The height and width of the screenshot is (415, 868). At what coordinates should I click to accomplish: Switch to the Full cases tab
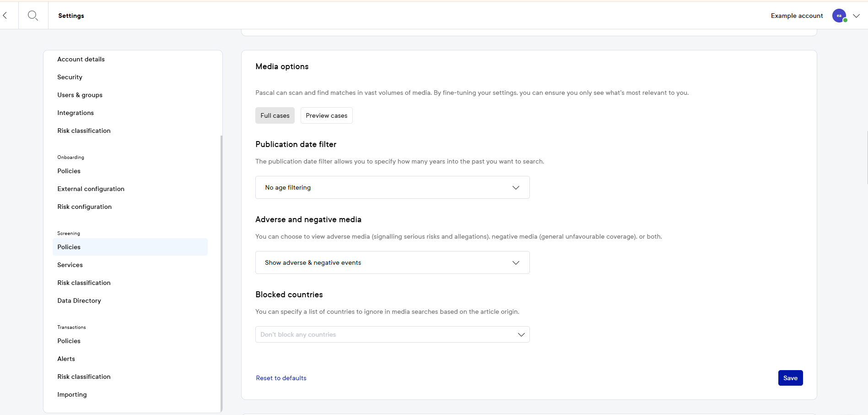tap(275, 115)
